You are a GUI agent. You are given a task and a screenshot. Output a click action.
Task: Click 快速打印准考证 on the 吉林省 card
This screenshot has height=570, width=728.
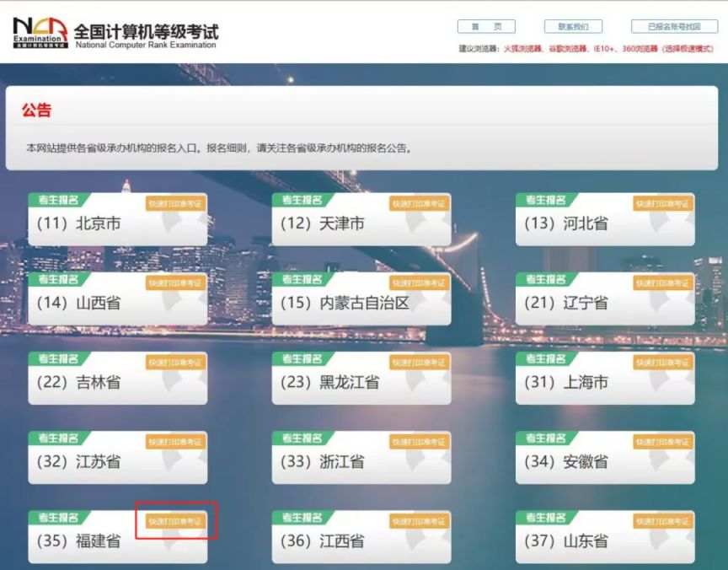point(175,363)
